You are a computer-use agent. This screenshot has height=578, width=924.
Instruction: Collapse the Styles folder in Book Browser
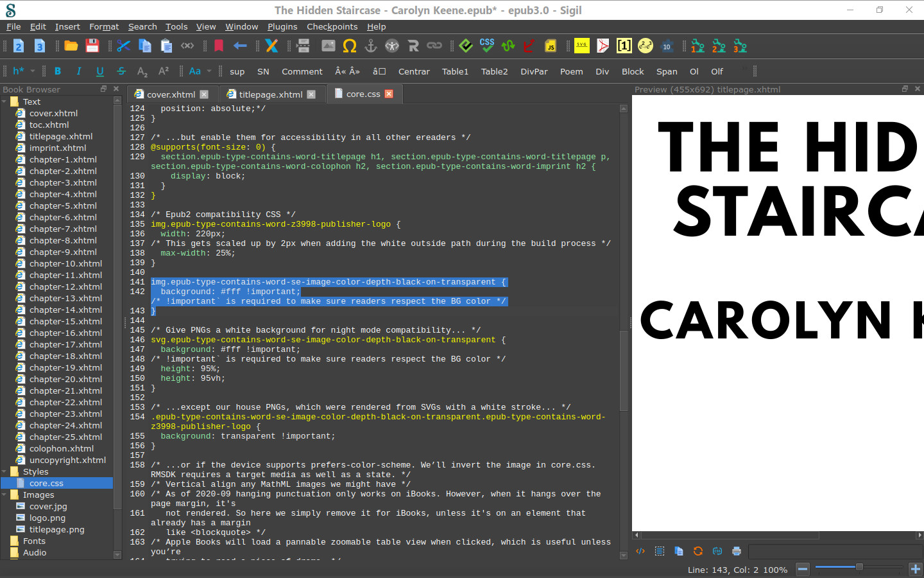point(4,471)
